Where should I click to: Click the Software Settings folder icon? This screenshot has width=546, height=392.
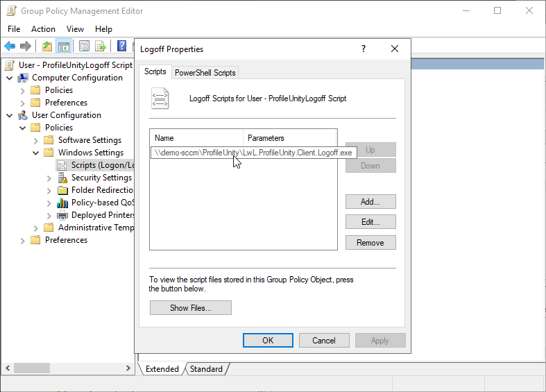pos(49,140)
